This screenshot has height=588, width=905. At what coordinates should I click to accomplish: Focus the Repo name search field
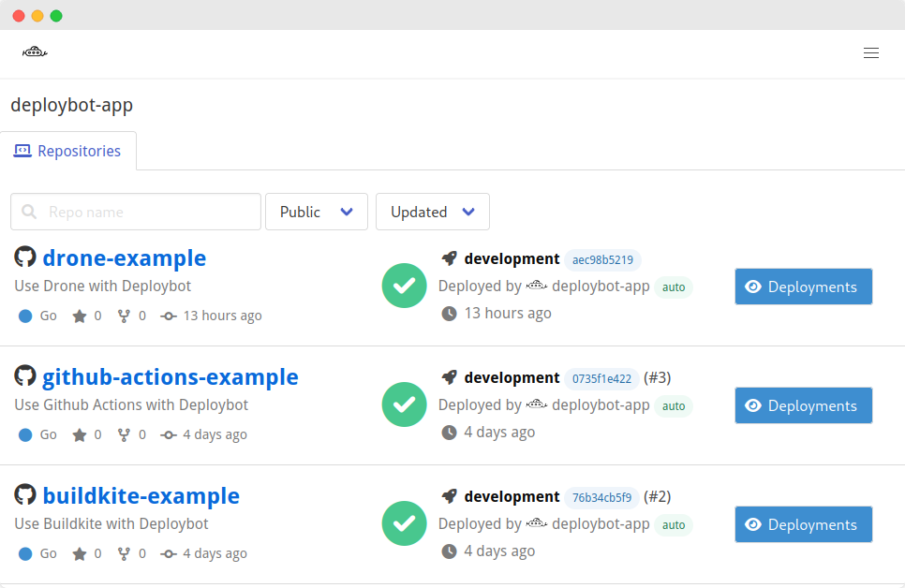coord(136,212)
